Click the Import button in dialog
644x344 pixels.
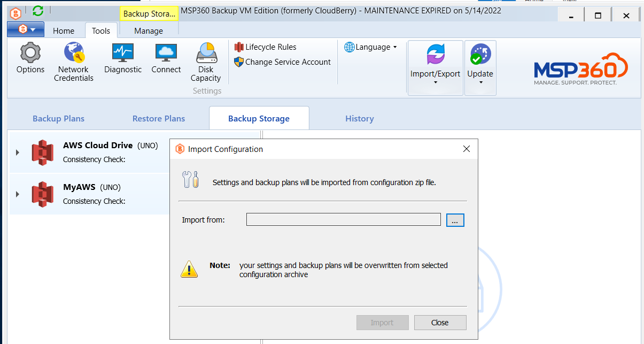(x=382, y=323)
